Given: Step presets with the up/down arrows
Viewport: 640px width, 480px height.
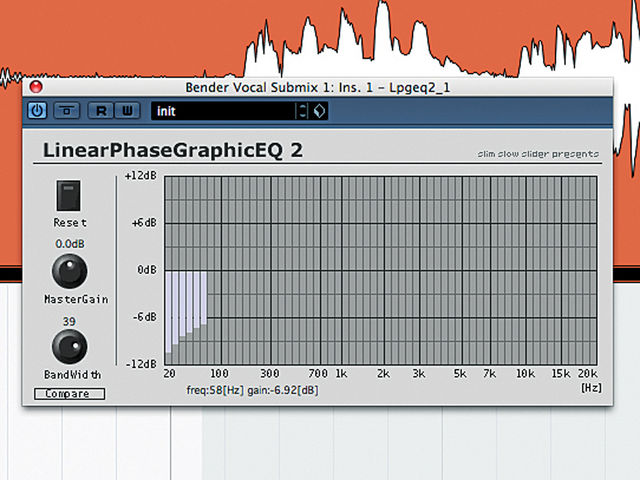Looking at the screenshot, I should click(302, 111).
